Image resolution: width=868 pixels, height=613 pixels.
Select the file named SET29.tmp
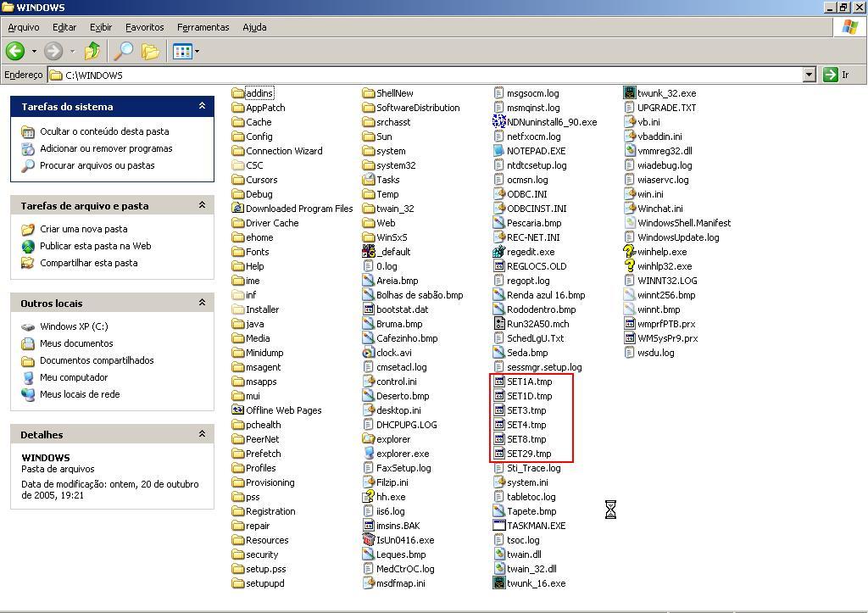coord(529,454)
